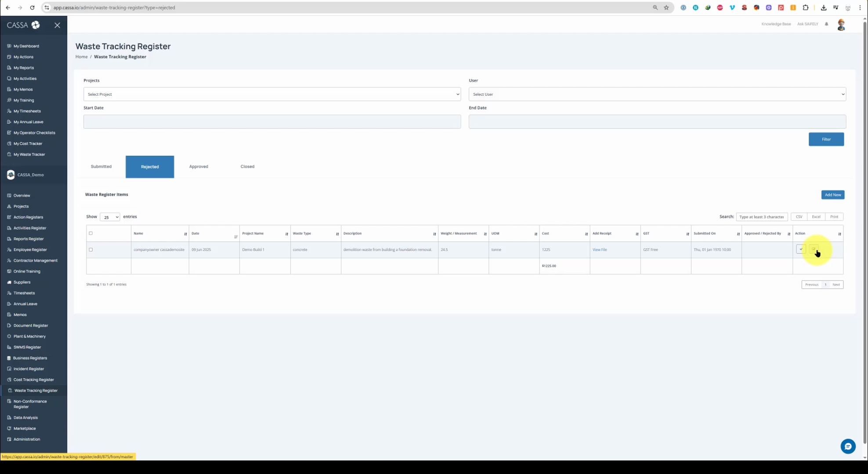Switch to the Submitted tab
Screen dimensions: 868x474
pyautogui.click(x=101, y=167)
